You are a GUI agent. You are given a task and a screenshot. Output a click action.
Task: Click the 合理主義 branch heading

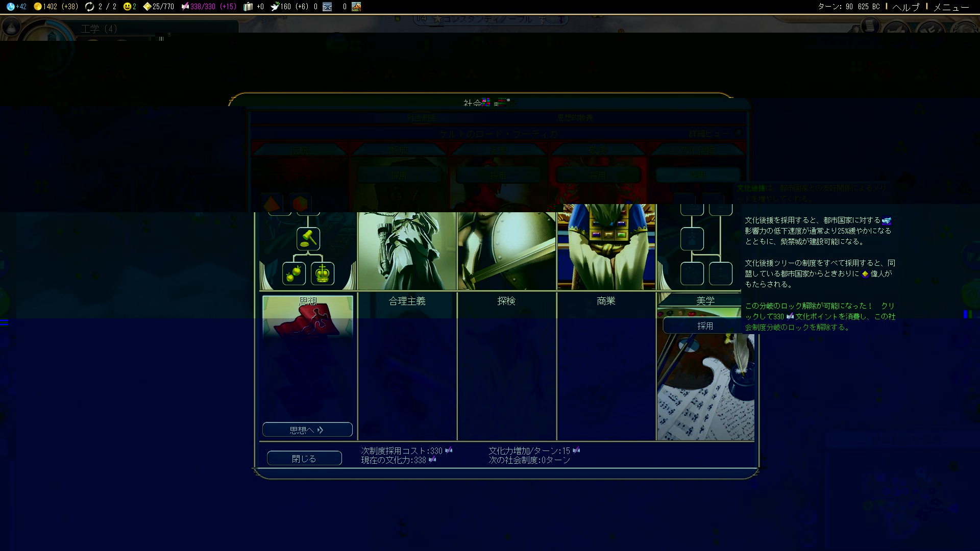[407, 301]
